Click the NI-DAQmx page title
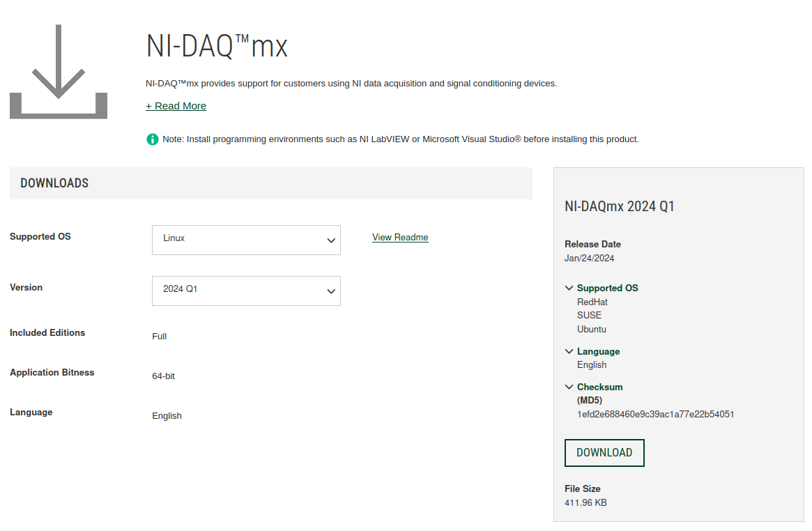This screenshot has width=812, height=531. [217, 47]
